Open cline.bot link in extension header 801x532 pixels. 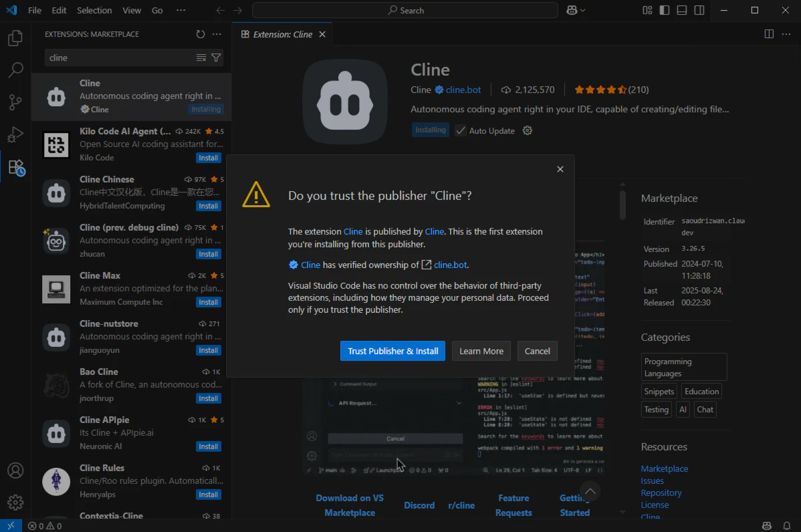[463, 90]
